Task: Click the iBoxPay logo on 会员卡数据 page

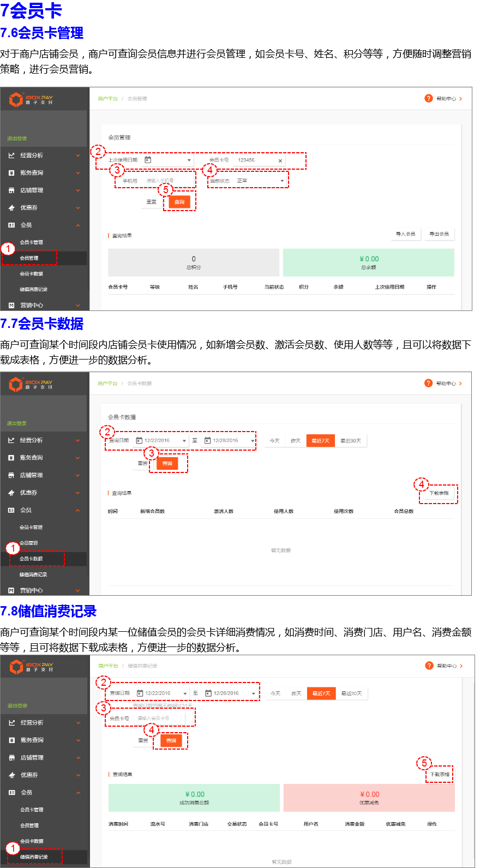Action: (31, 384)
